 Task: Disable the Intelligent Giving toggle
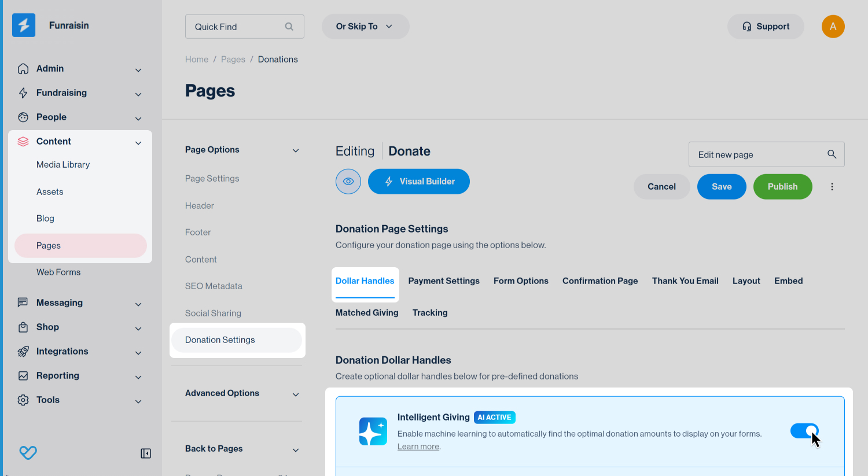[804, 431]
